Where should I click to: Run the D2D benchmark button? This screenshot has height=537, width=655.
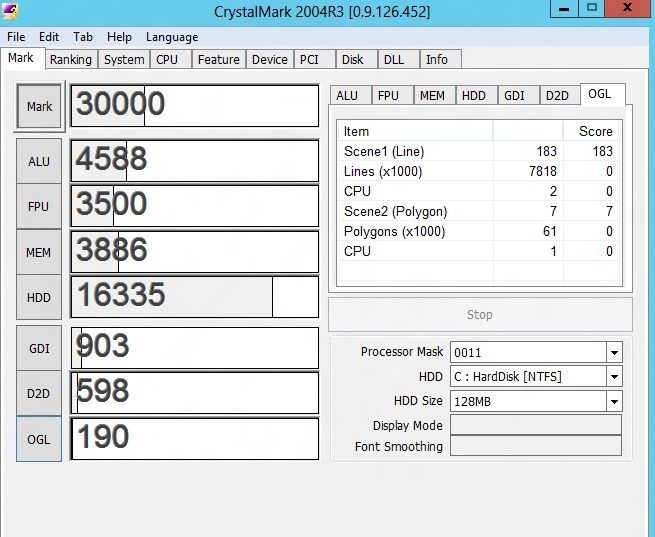39,393
